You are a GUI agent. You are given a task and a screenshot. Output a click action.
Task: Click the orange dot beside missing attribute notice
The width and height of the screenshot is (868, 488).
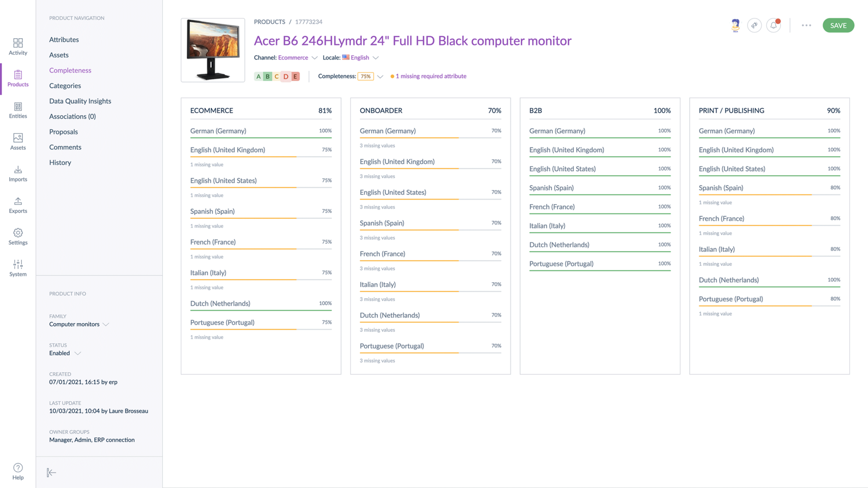point(392,77)
